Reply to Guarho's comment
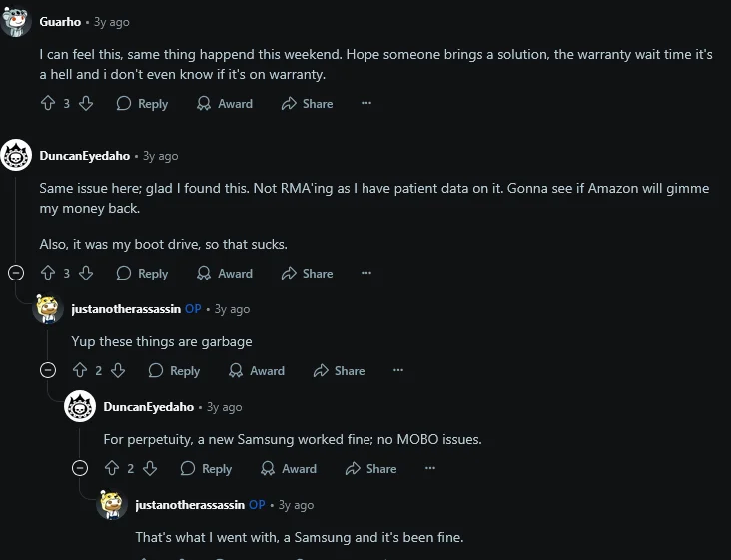The height and width of the screenshot is (560, 731). point(142,103)
